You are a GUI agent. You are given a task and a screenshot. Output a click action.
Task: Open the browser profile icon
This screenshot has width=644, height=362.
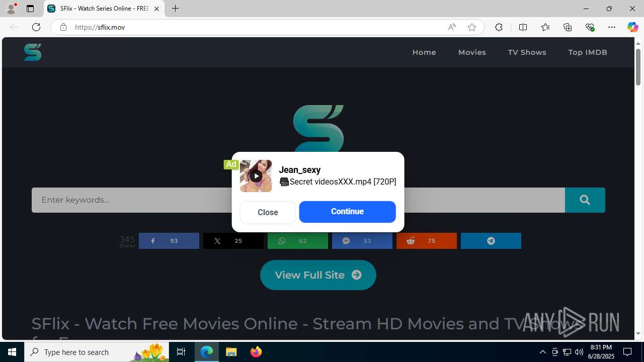pyautogui.click(x=11, y=9)
